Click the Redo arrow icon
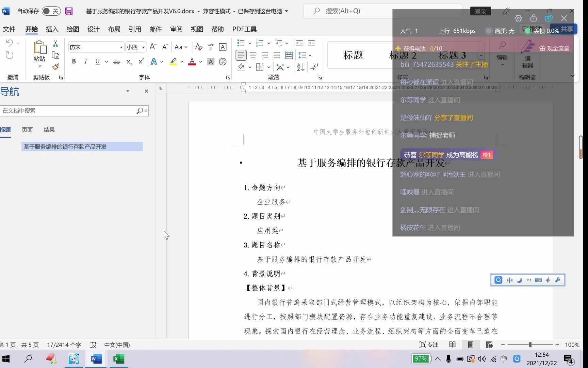 pyautogui.click(x=10, y=55)
